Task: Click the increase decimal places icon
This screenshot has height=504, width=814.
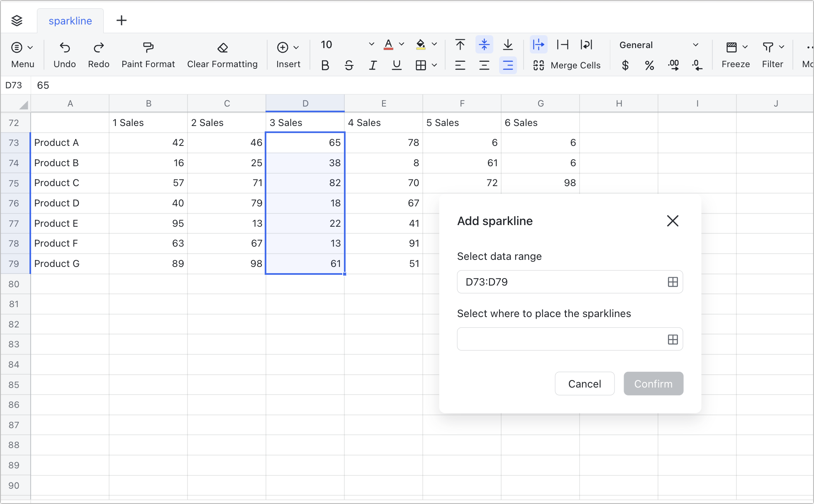Action: tap(673, 65)
